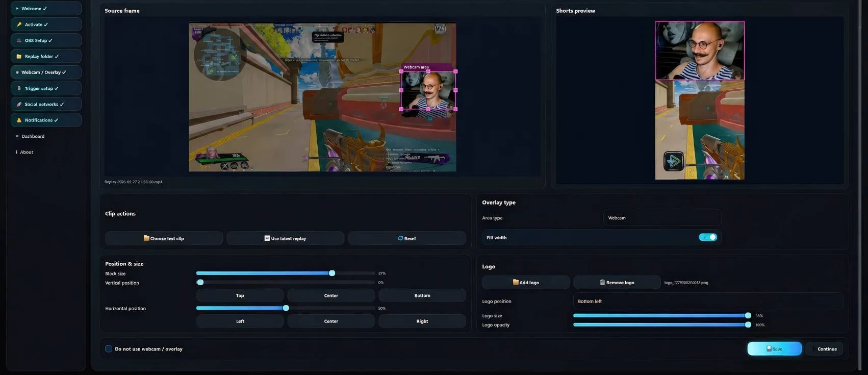
Task: Click Choose test clip button
Action: pos(164,238)
